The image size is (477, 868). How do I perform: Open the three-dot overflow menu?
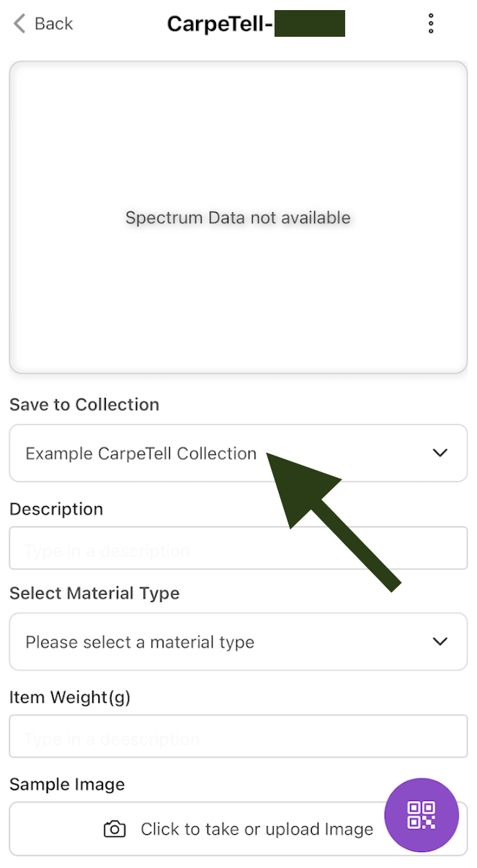431,24
